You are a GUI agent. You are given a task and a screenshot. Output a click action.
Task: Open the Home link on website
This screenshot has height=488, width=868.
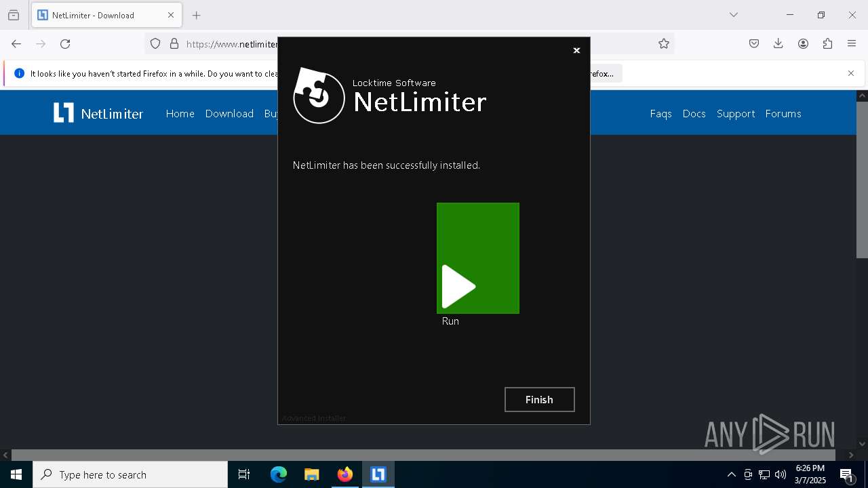[180, 114]
